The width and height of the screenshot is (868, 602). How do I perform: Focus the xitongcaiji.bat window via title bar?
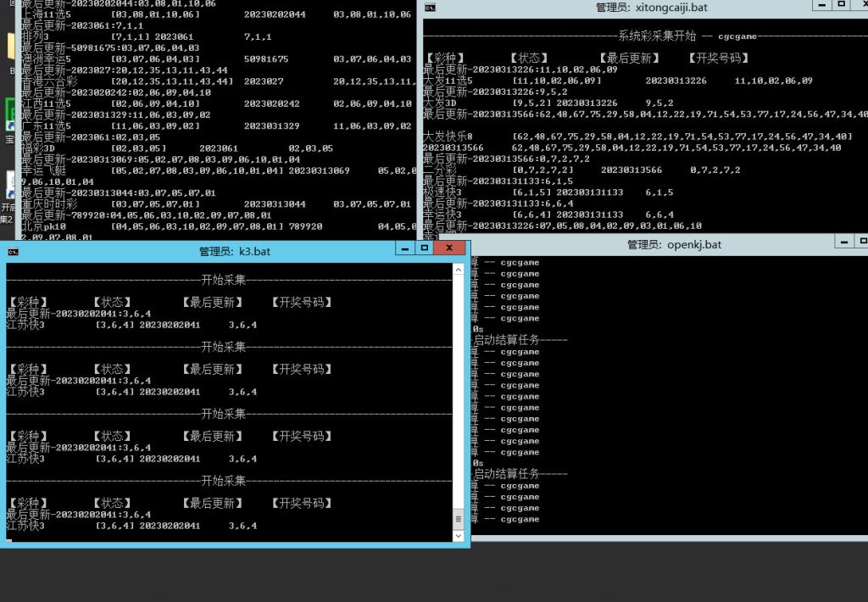(x=644, y=8)
